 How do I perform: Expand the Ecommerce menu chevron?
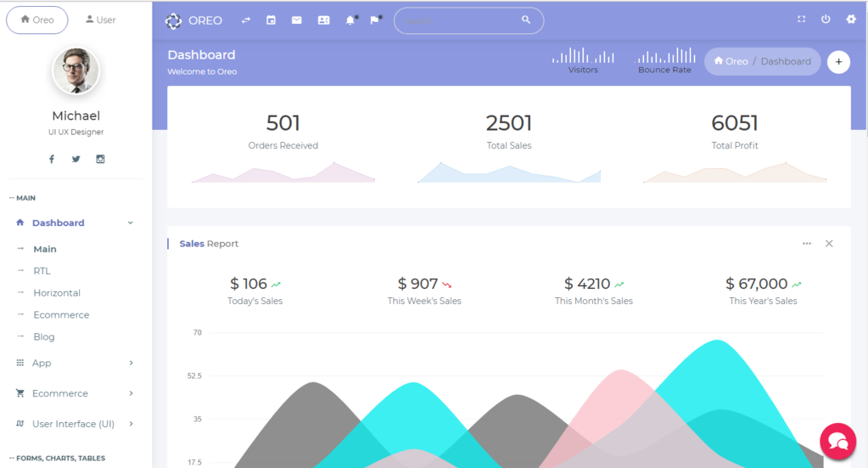coord(131,393)
